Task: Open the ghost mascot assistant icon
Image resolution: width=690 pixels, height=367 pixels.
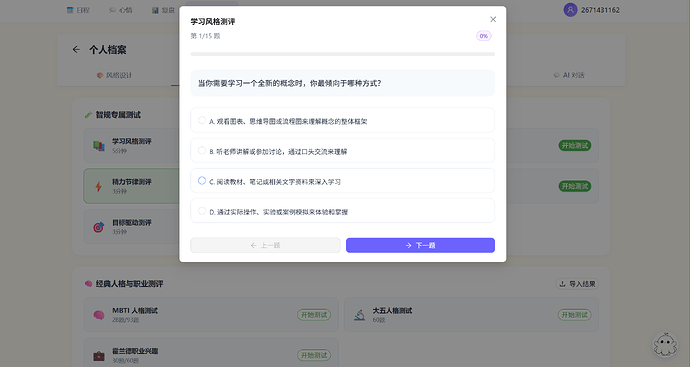Action: pos(665,345)
